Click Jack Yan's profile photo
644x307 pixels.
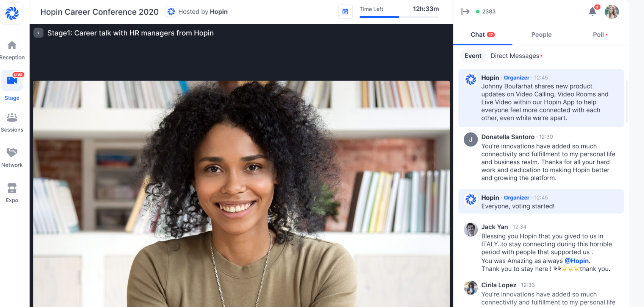click(470, 229)
